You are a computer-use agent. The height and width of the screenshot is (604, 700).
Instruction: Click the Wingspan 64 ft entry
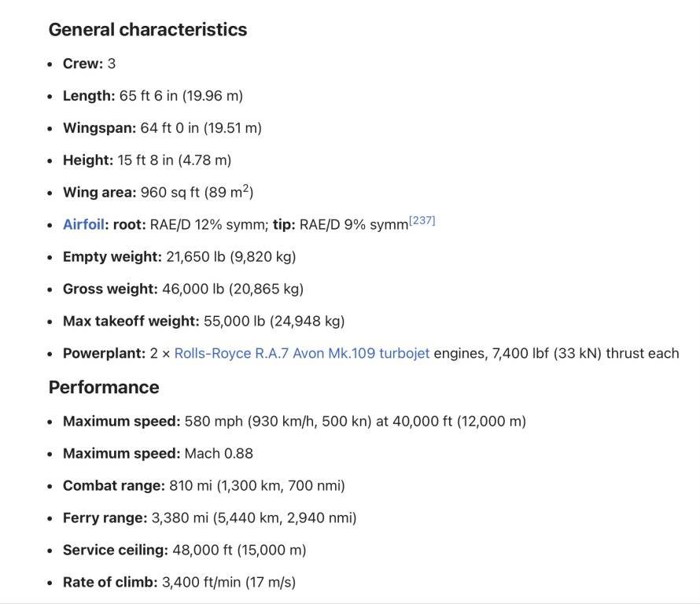[x=162, y=128]
